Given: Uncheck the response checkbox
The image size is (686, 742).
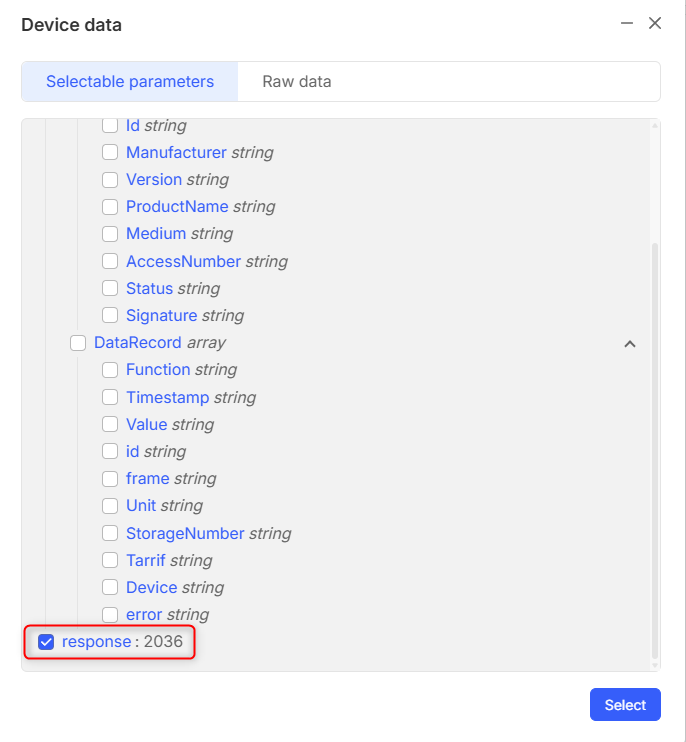Looking at the screenshot, I should point(46,642).
